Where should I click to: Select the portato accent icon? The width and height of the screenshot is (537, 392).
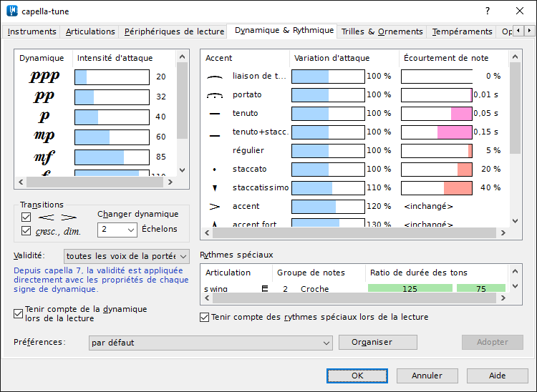pyautogui.click(x=215, y=95)
